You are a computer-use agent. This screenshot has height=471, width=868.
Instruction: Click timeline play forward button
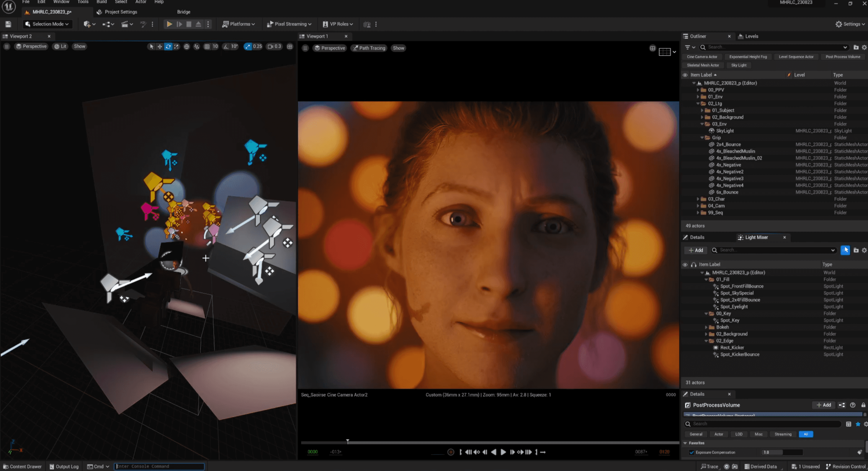[503, 452]
